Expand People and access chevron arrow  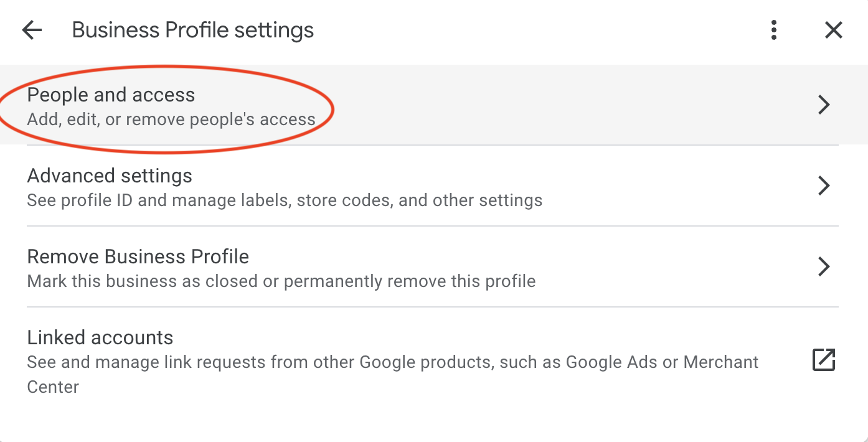coord(824,105)
